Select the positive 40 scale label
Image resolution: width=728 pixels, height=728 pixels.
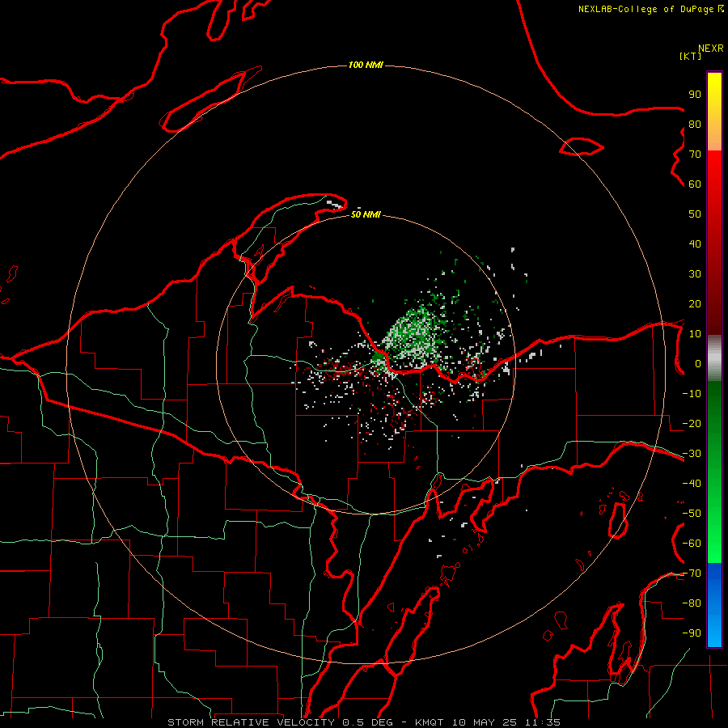click(x=695, y=243)
